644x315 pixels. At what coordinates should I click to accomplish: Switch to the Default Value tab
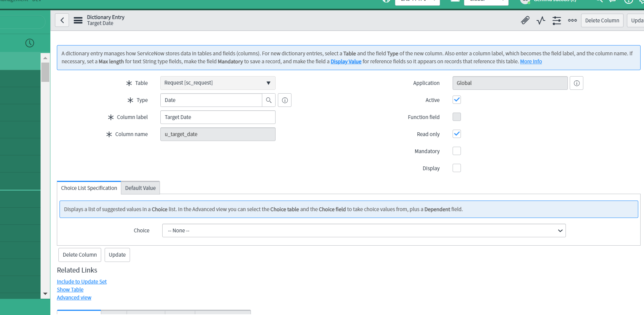[140, 188]
